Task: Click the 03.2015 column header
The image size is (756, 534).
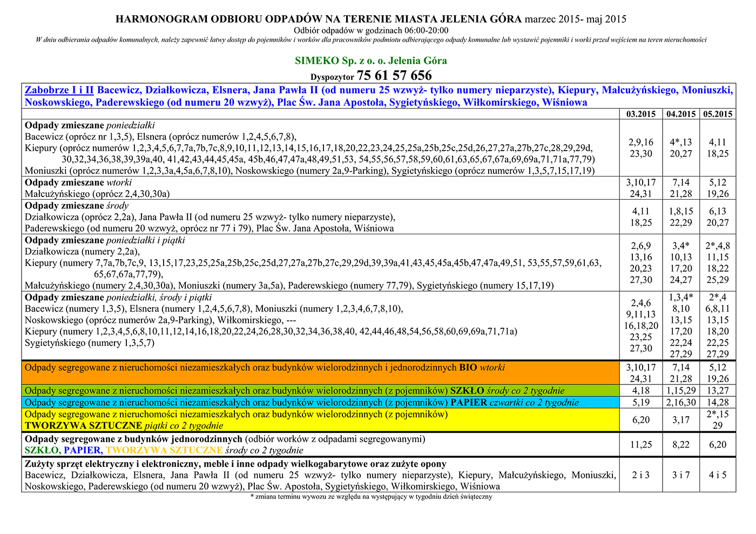Action: click(x=641, y=114)
